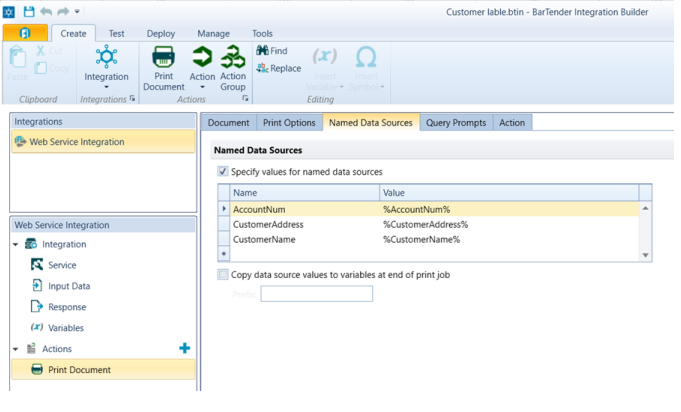Image resolution: width=681 pixels, height=412 pixels.
Task: Click the Redo arrow in title bar
Action: tap(63, 12)
